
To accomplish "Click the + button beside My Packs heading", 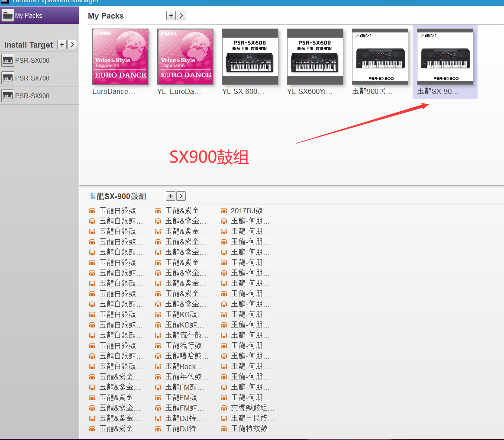I will pyautogui.click(x=171, y=16).
